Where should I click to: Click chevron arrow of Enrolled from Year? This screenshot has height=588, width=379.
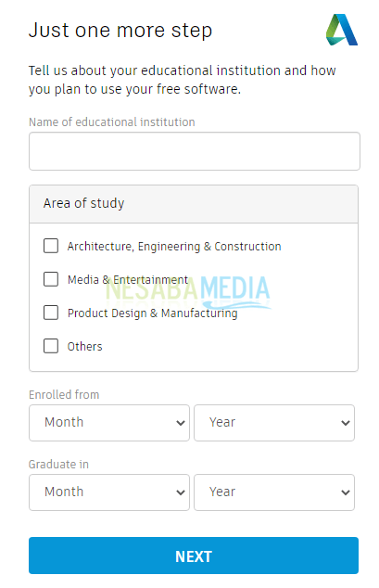coord(346,423)
